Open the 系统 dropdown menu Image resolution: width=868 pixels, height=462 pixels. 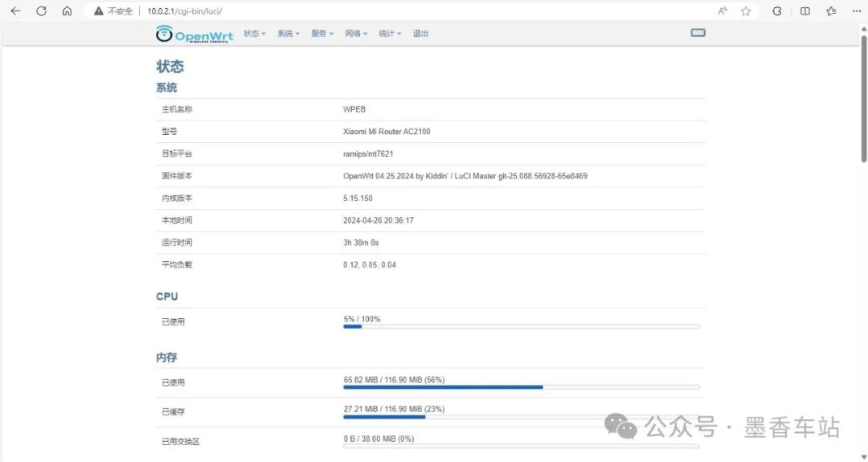pyautogui.click(x=289, y=34)
